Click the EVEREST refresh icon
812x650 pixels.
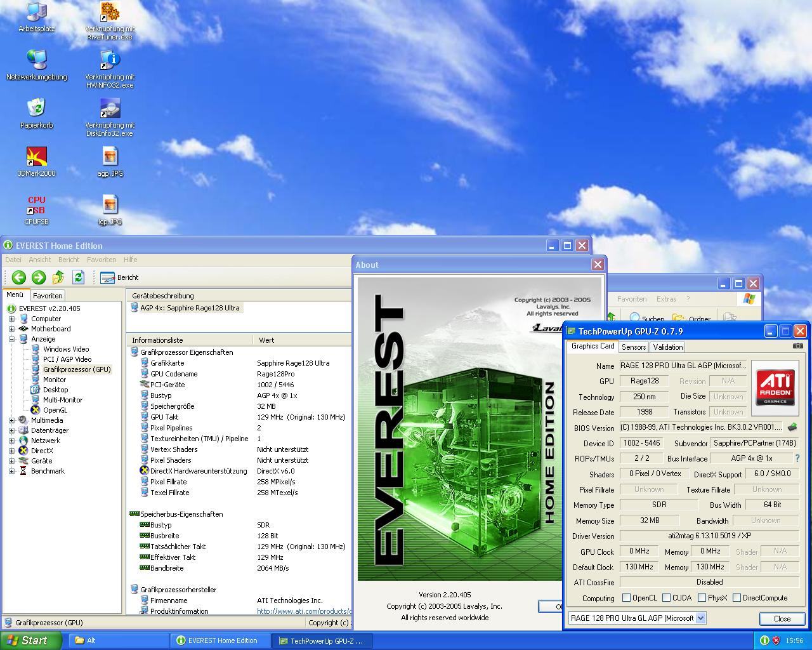click(78, 277)
